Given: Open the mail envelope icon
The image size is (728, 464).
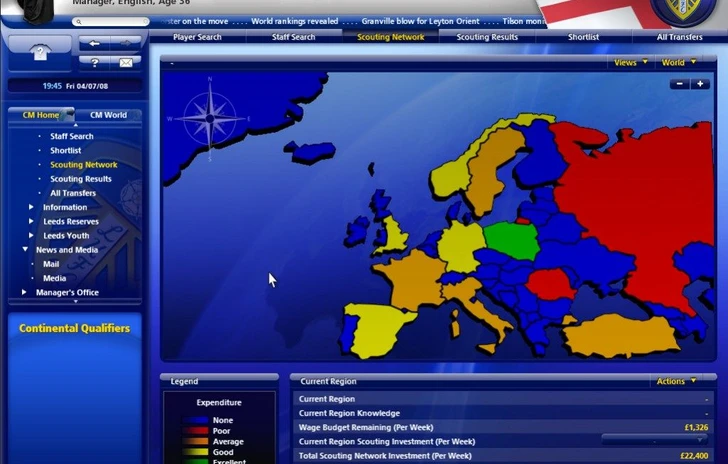Looking at the screenshot, I should [x=125, y=63].
